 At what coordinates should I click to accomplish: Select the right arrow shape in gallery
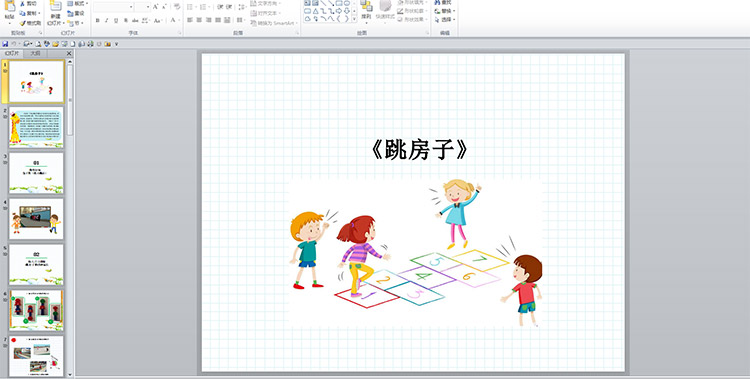[x=339, y=11]
